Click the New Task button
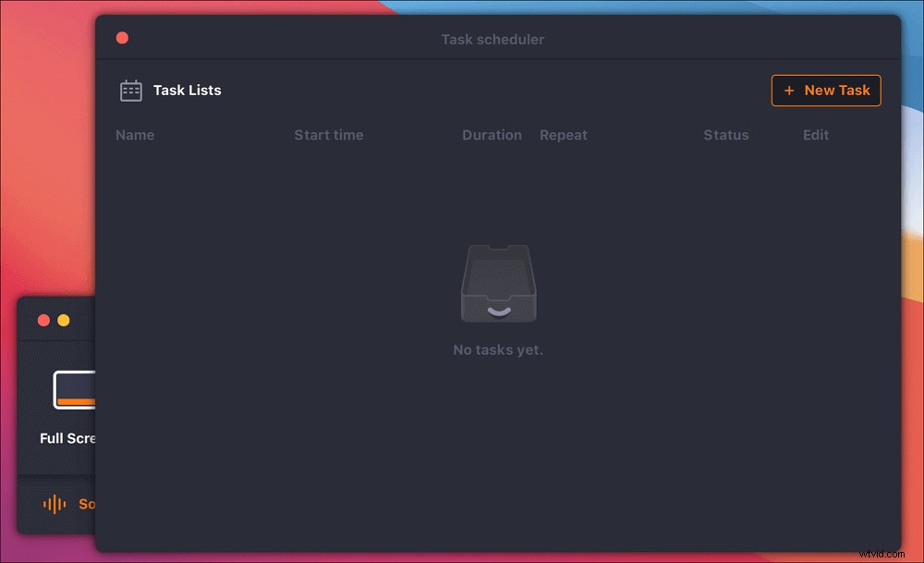This screenshot has height=563, width=924. [826, 91]
